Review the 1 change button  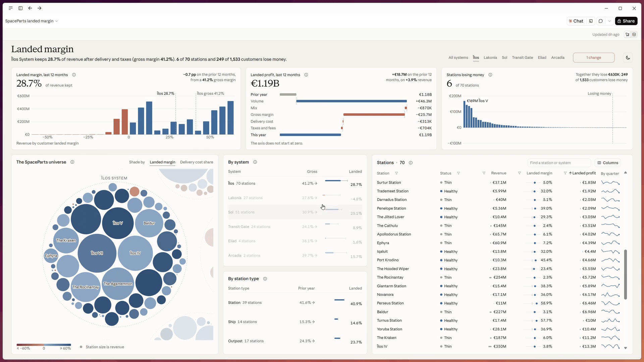[594, 57]
